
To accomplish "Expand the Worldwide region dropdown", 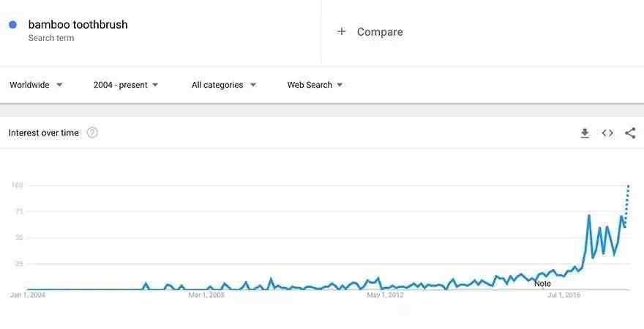I will (36, 85).
